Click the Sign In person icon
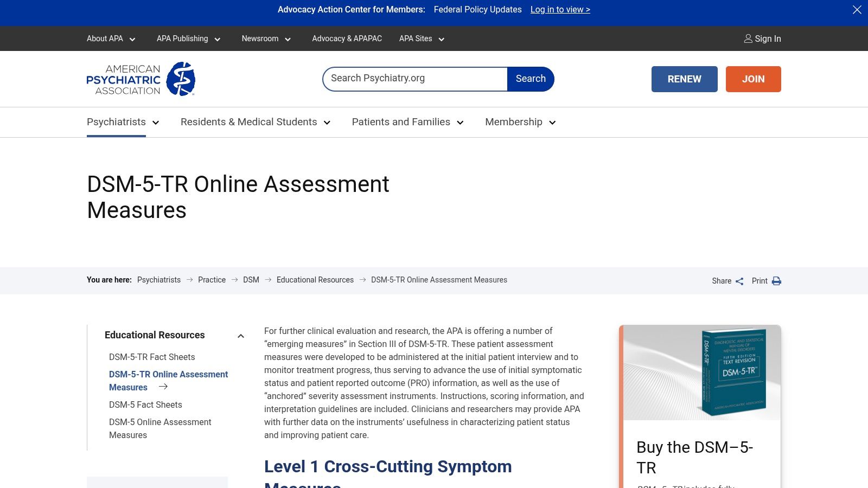 (748, 38)
